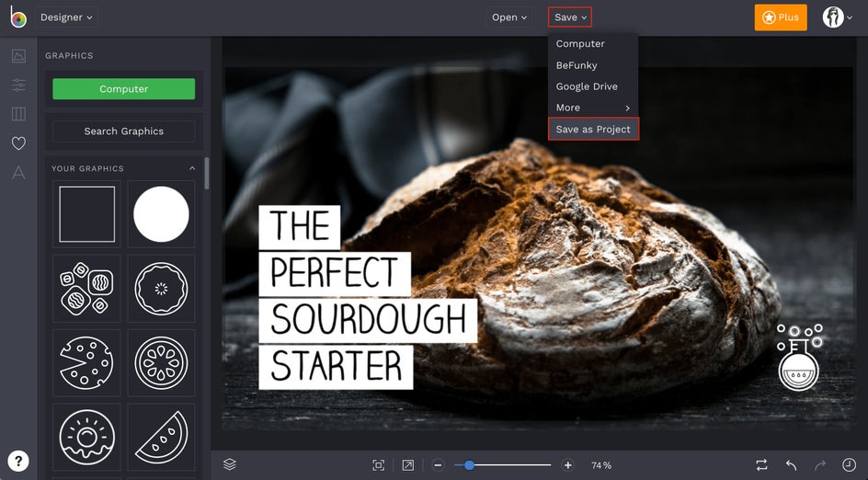
Task: Open the Graphics heart icon panel
Action: 18,143
